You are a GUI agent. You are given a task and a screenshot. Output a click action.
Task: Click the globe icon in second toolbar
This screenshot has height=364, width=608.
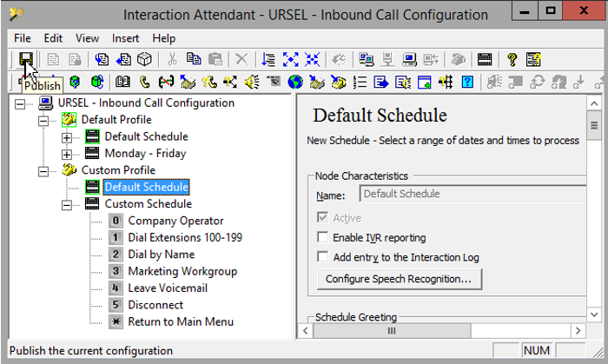point(295,83)
